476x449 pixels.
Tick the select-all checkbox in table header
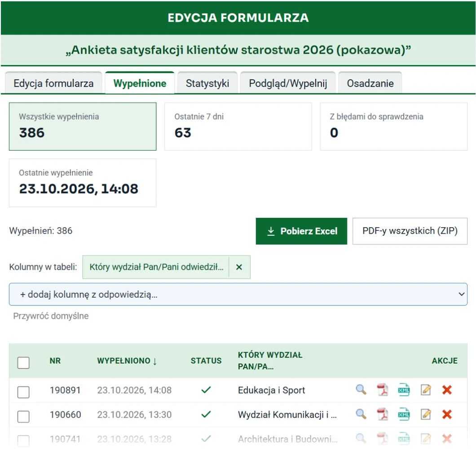(23, 362)
